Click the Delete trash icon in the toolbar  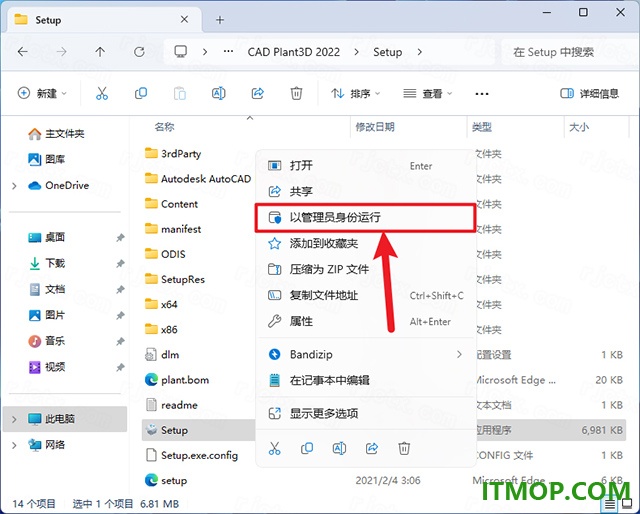(x=296, y=93)
